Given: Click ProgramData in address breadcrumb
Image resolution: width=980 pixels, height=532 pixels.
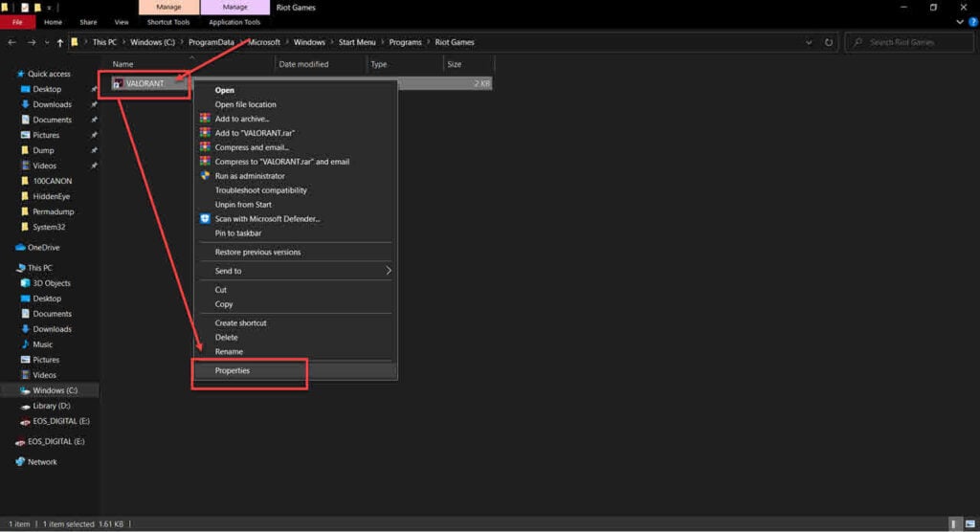Looking at the screenshot, I should pyautogui.click(x=212, y=42).
